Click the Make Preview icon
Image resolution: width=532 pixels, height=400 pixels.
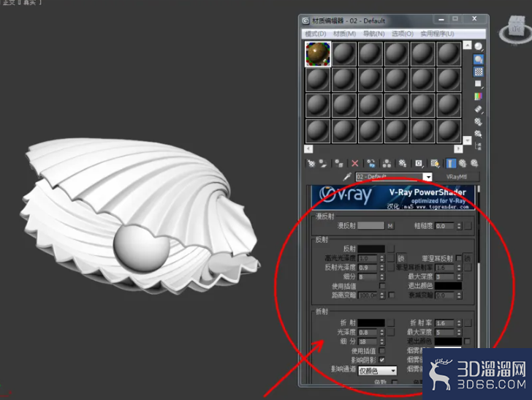point(479,110)
